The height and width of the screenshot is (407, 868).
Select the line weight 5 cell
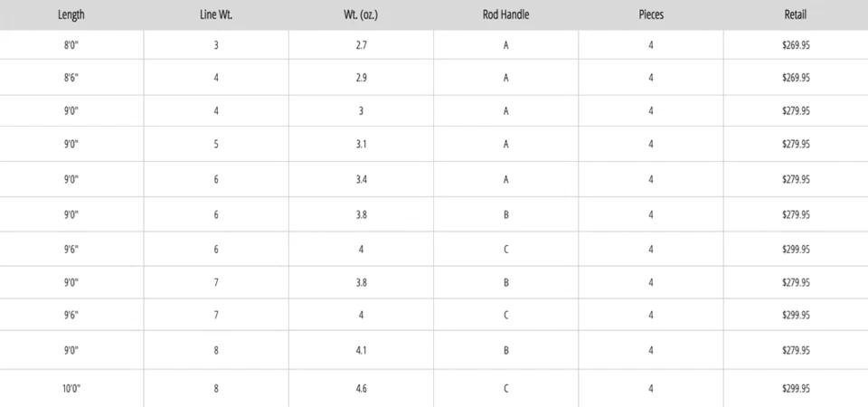tap(216, 144)
